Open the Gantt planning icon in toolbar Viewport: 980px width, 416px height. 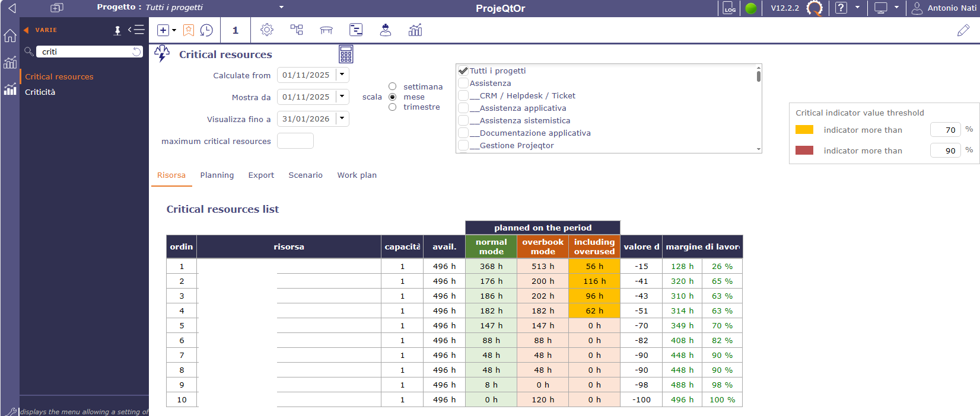356,30
